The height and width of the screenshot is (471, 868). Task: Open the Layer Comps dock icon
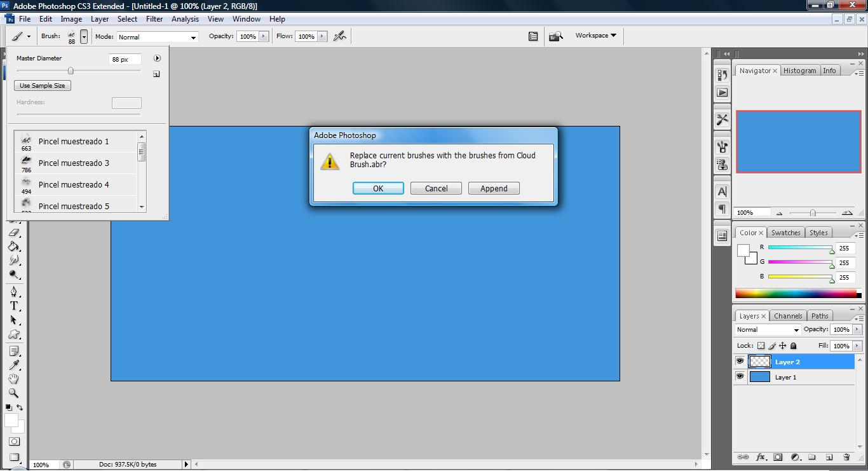click(x=722, y=236)
